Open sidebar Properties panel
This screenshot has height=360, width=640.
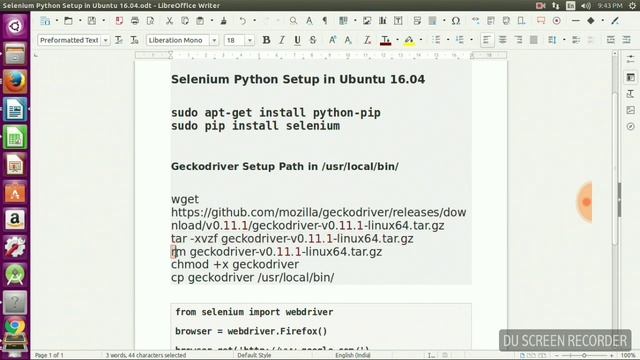631,78
